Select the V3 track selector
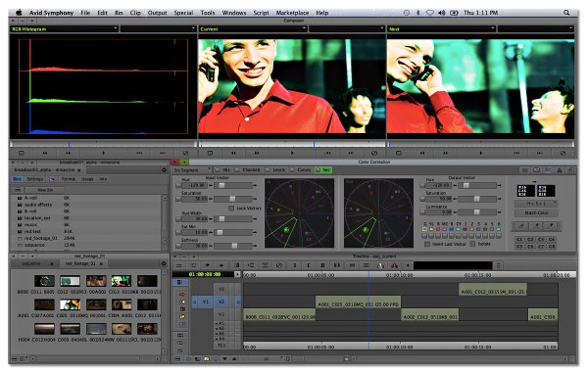Screen dimensions: 588x373 (x=221, y=289)
